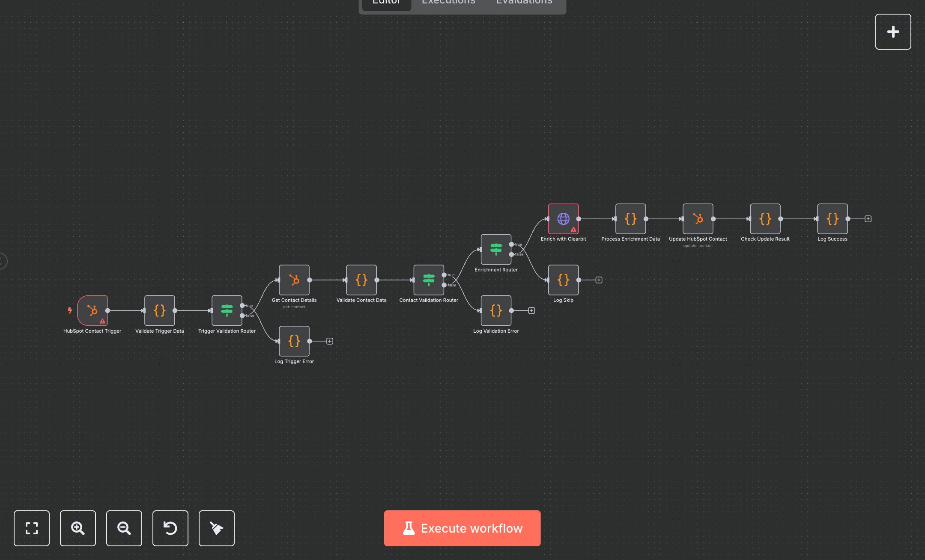Switch to the Executions tab
Viewport: 925px width, 560px height.
click(448, 3)
